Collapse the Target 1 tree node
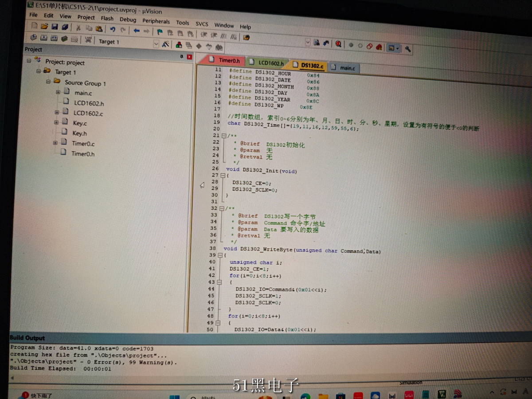Image resolution: width=532 pixels, height=399 pixels. click(x=39, y=71)
